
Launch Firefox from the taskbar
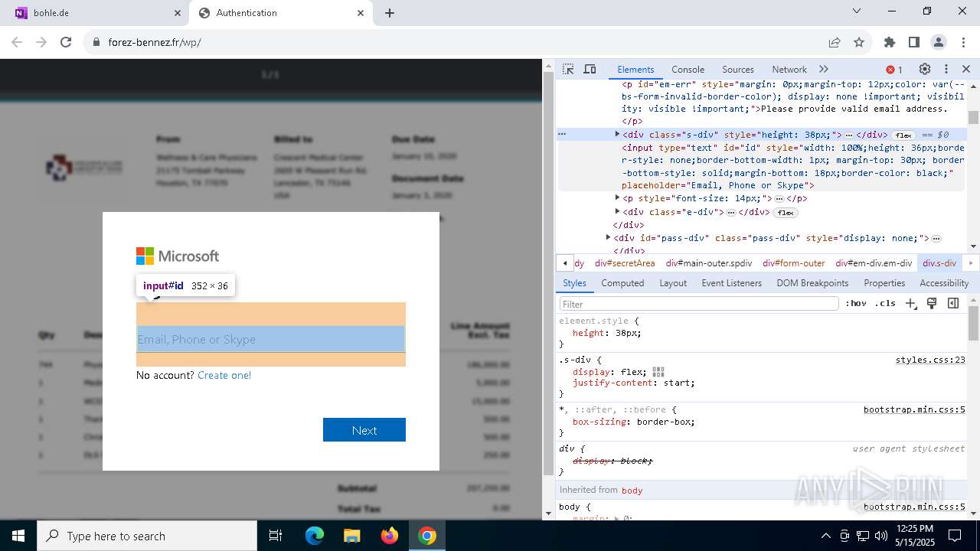click(390, 536)
